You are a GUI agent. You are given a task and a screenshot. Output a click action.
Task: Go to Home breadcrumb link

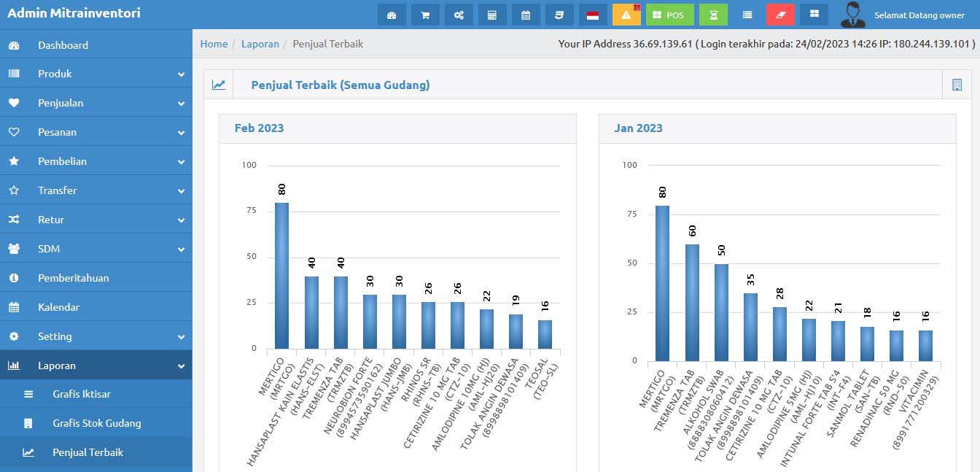click(x=214, y=44)
